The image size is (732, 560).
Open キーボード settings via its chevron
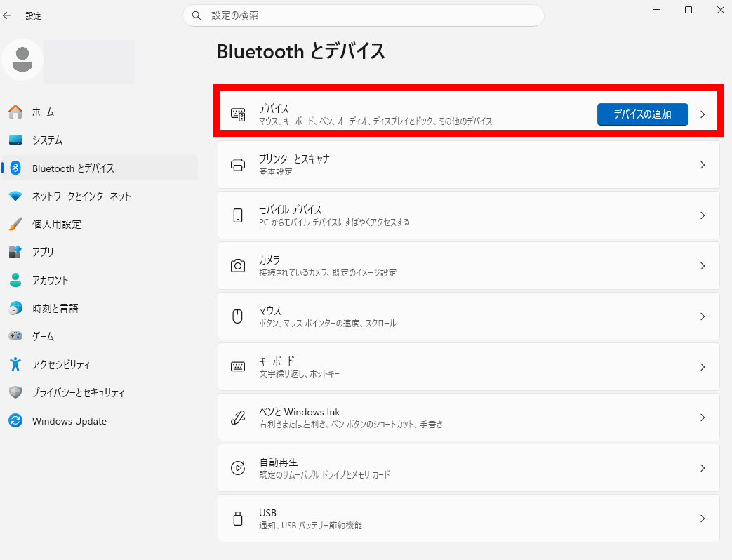(x=703, y=367)
